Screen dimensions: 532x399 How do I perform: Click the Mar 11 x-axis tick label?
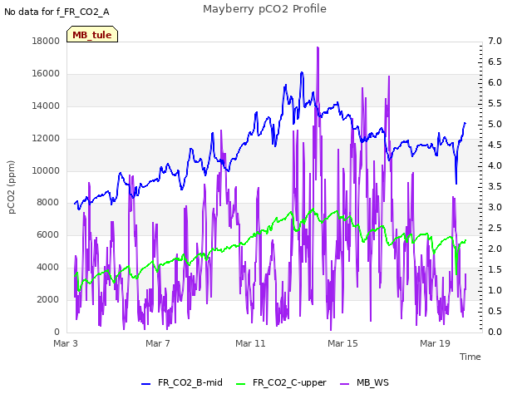[250, 343]
